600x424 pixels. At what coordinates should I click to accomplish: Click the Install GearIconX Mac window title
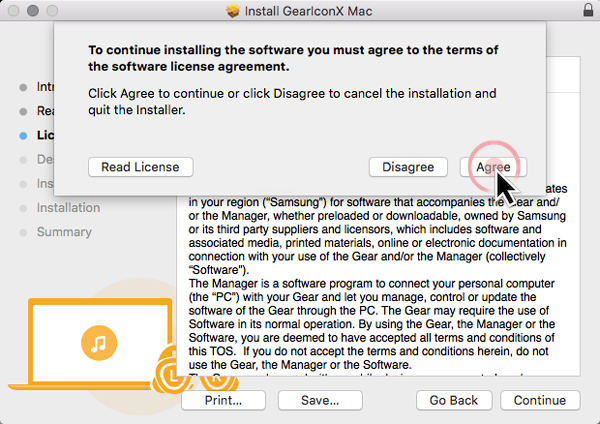(x=308, y=11)
